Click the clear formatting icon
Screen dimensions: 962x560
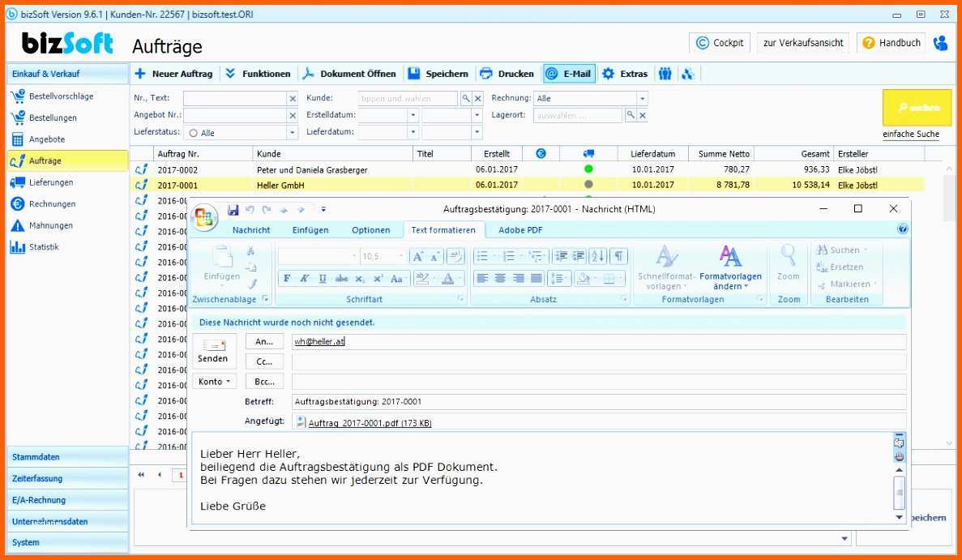(455, 256)
